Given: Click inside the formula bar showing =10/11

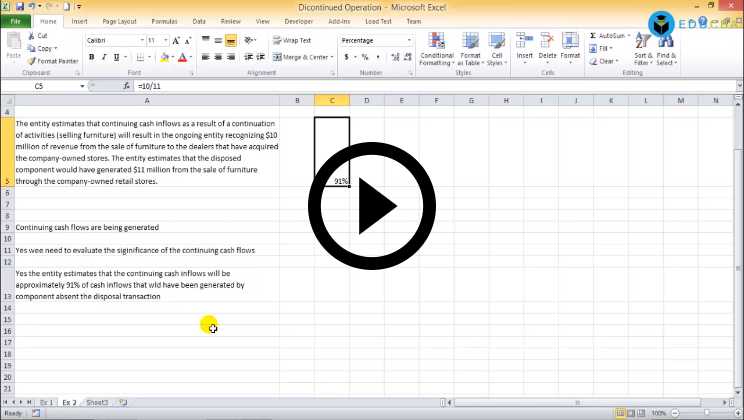Looking at the screenshot, I should (400, 87).
